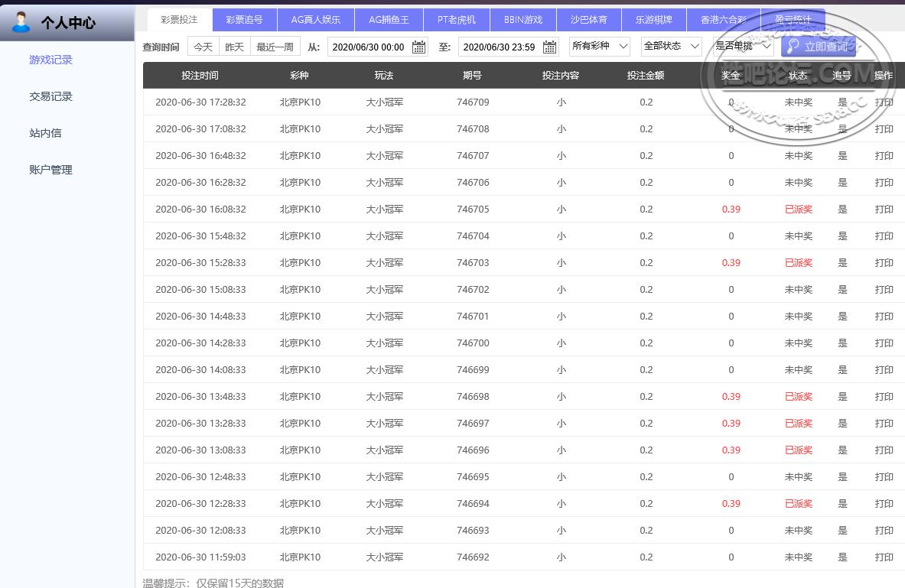Expand the 是否单挑 dropdown
Image resolution: width=905 pixels, height=588 pixels.
[x=743, y=46]
